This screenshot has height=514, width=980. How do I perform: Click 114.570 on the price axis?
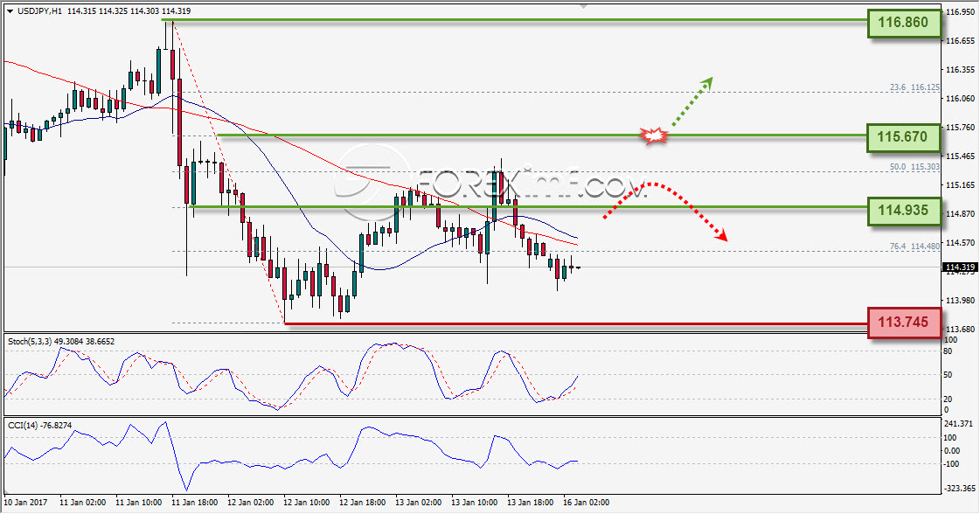(961, 242)
